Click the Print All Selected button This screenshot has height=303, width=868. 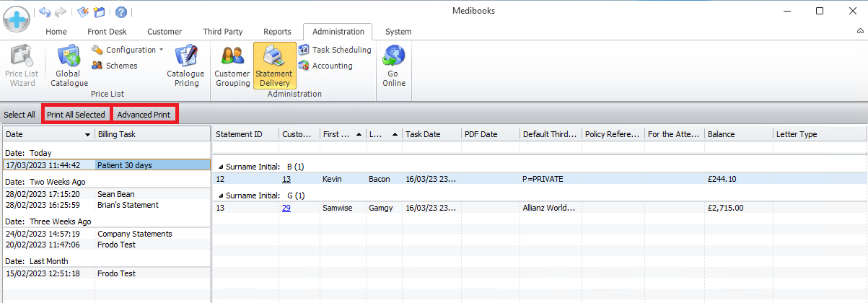[76, 115]
